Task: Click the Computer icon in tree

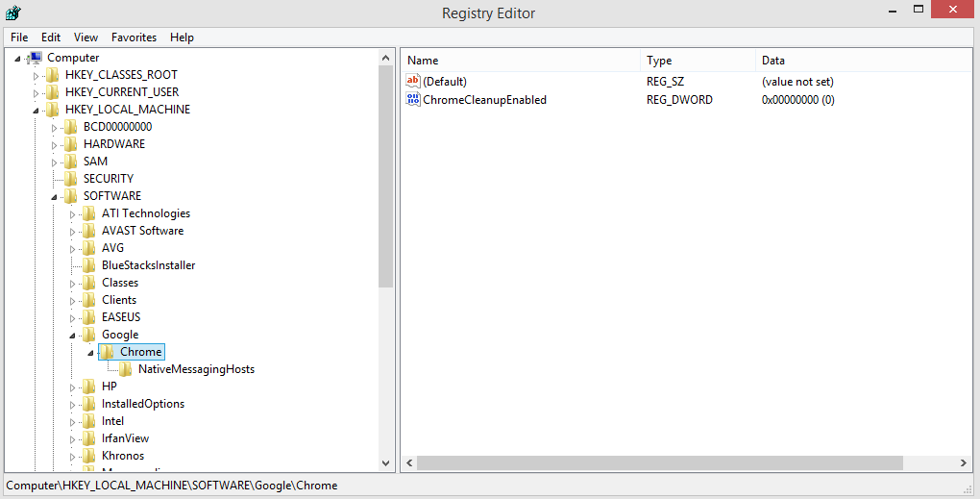Action: pos(36,58)
